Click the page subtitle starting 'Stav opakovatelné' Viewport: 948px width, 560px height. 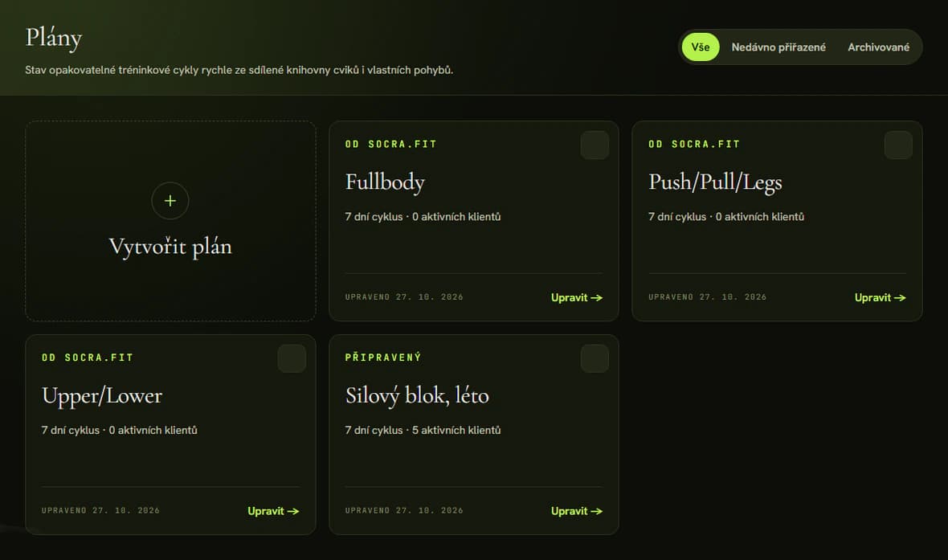pos(239,70)
